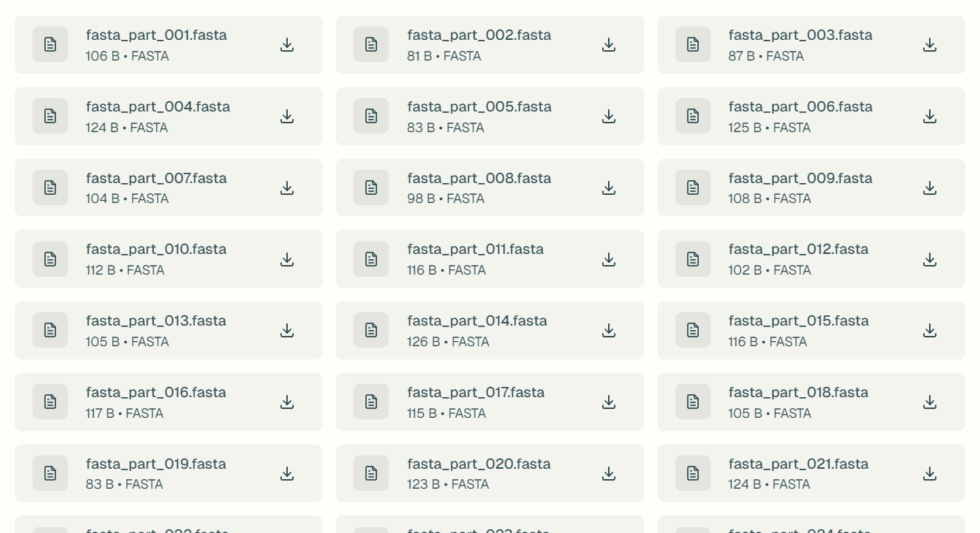Viewport: 980px width, 533px height.
Task: Click document icon of fasta_part_004.fasta
Action: pyautogui.click(x=50, y=117)
